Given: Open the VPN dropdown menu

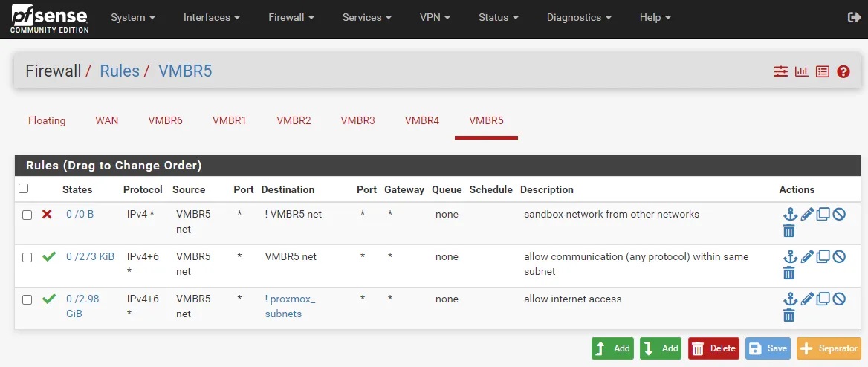Looking at the screenshot, I should tap(435, 18).
